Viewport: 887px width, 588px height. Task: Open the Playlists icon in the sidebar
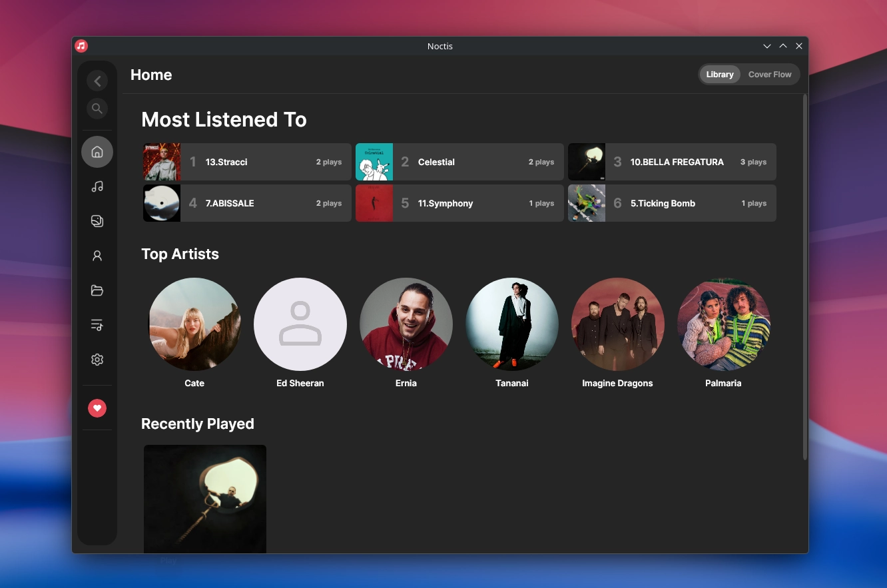coord(97,325)
